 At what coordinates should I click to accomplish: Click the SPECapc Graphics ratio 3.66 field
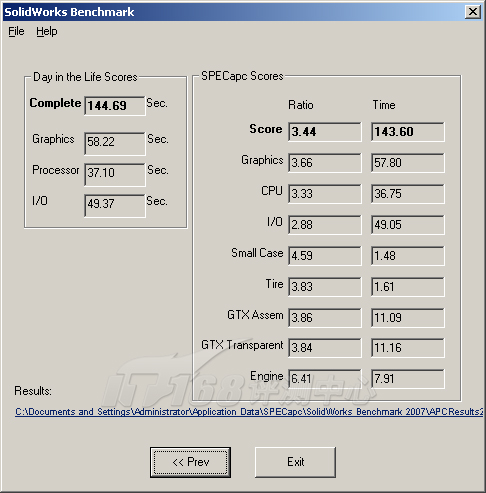[325, 163]
